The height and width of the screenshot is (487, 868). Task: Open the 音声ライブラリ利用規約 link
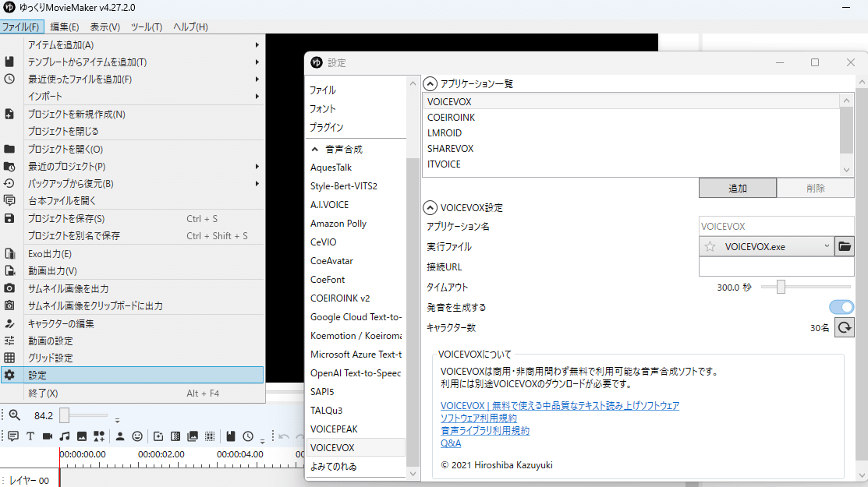pos(485,431)
